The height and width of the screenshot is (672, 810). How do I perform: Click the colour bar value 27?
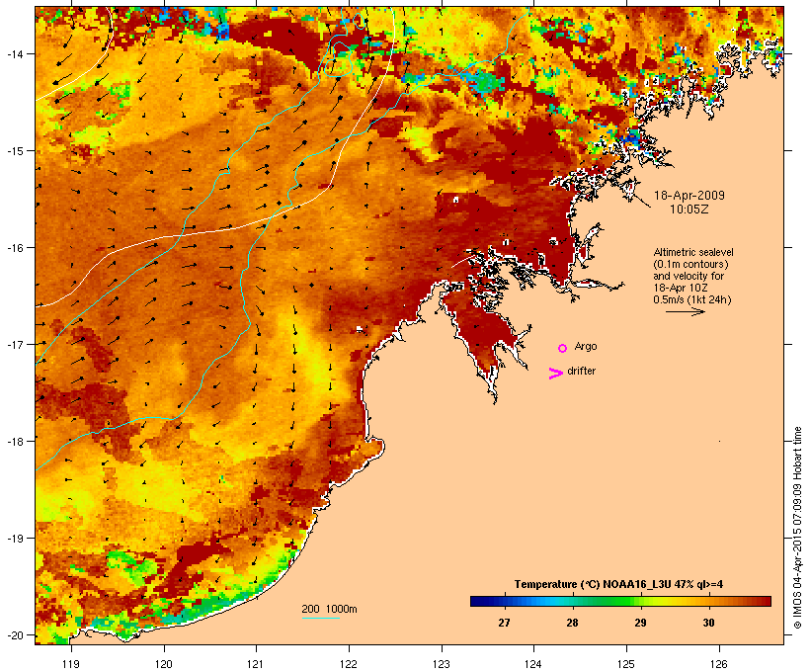coord(504,623)
